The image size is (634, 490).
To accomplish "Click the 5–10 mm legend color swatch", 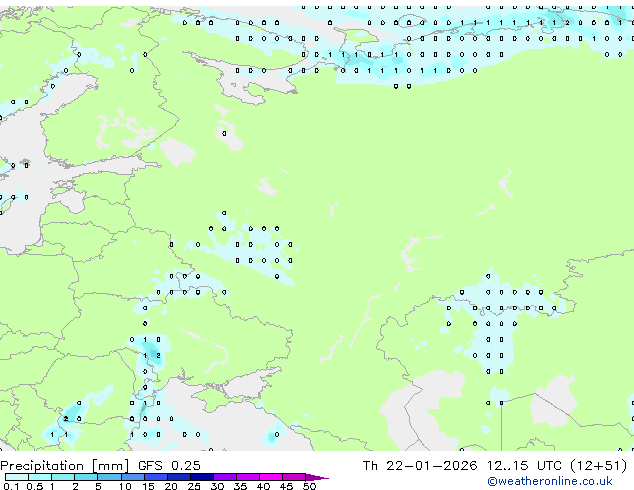I will pyautogui.click(x=109, y=477).
